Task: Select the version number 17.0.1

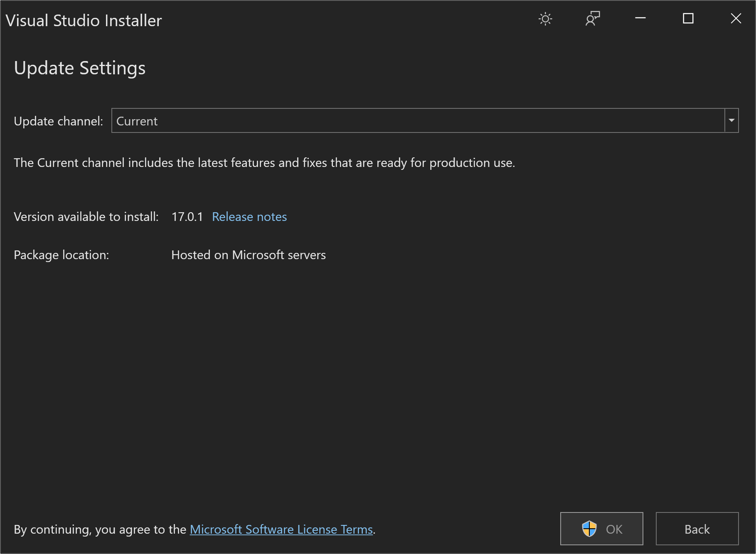Action: pos(187,217)
